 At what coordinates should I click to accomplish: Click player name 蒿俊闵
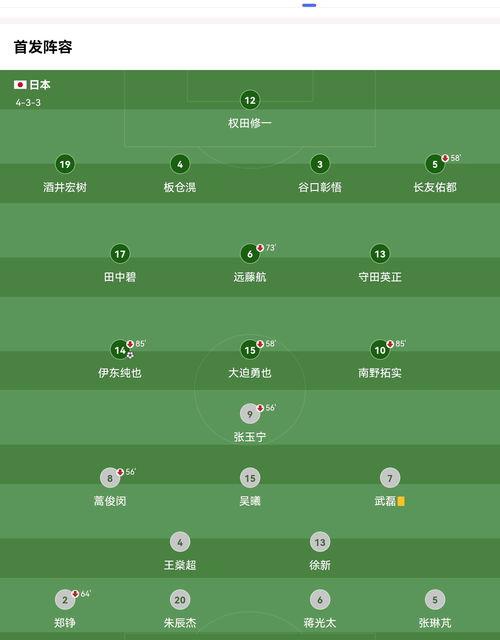click(x=110, y=501)
